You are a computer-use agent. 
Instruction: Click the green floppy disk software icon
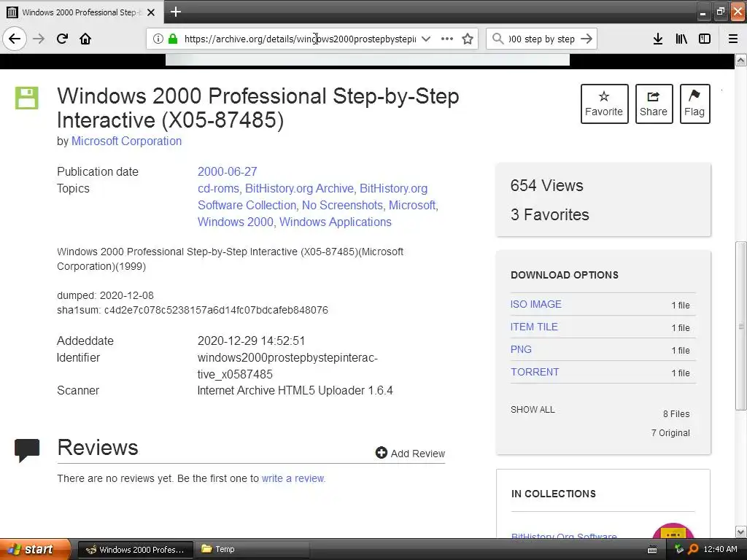[27, 98]
